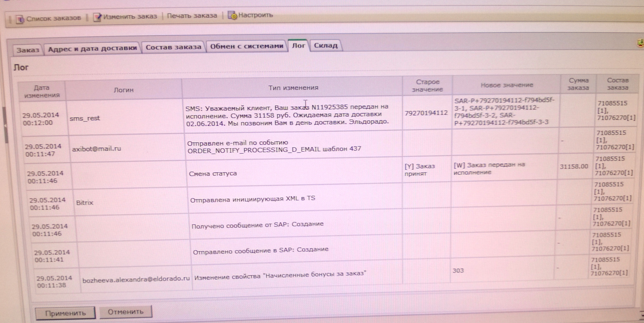Open the Адрес и дата доставки tab
Viewport: 644px width, 323px height.
(x=92, y=48)
